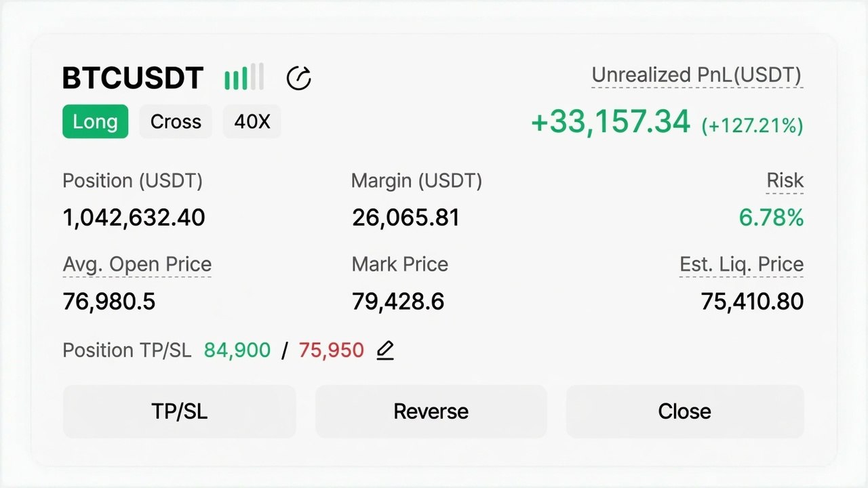Click the Long position badge
Screen dimensions: 868x488
[95, 122]
